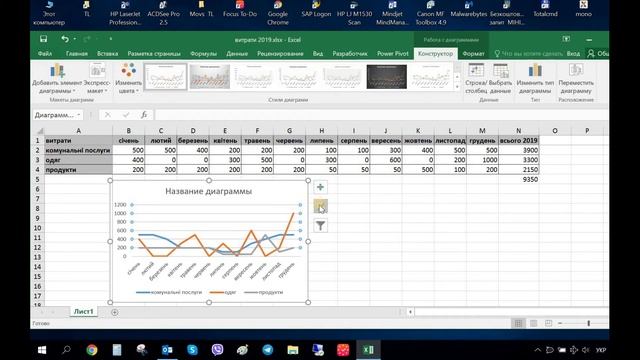Open the undo history dropdown arrow

tap(75, 39)
